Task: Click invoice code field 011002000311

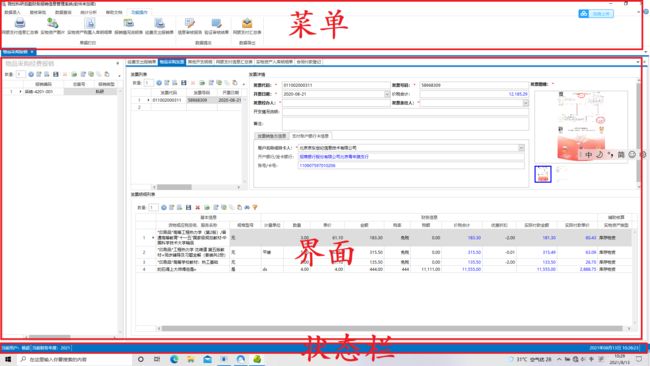Action: [x=336, y=85]
